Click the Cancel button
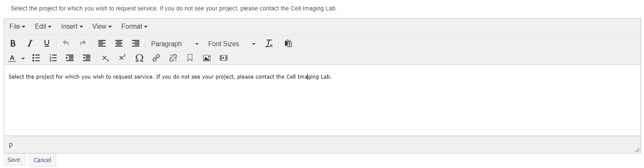Viewport: 644px width, 168px height. [42, 160]
